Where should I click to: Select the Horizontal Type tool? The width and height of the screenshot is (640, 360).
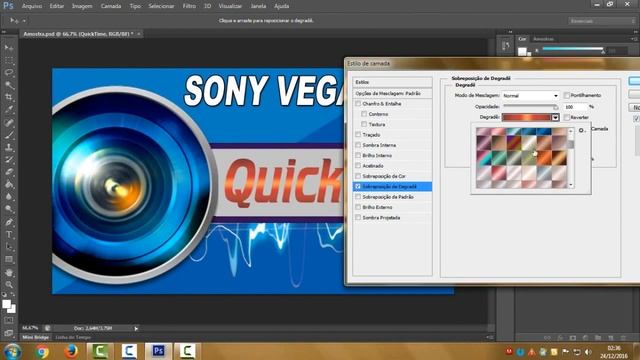click(x=9, y=234)
